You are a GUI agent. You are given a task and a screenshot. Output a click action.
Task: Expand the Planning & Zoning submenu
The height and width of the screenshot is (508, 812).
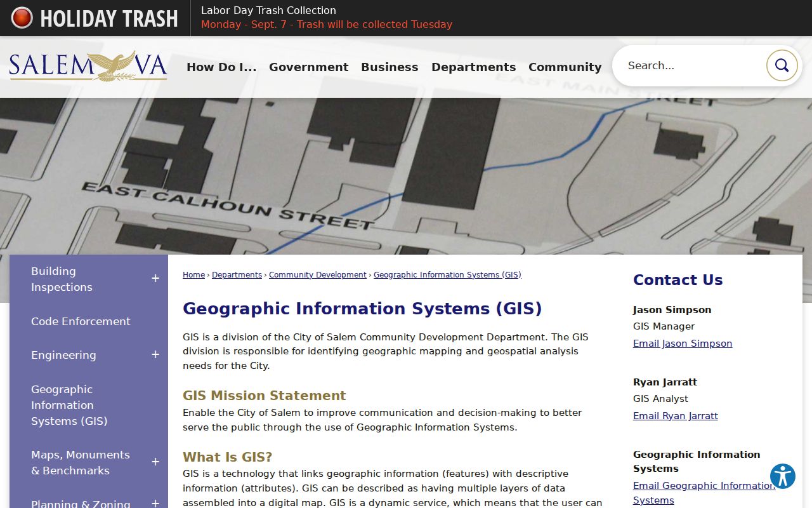point(155,504)
